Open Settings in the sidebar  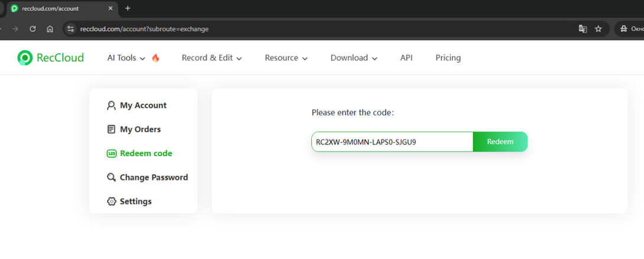click(x=135, y=202)
